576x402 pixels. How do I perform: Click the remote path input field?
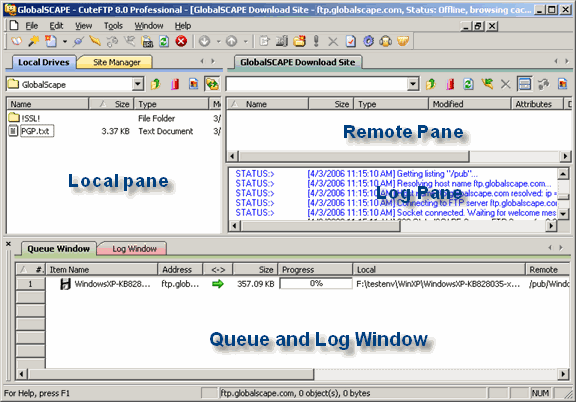[x=317, y=84]
